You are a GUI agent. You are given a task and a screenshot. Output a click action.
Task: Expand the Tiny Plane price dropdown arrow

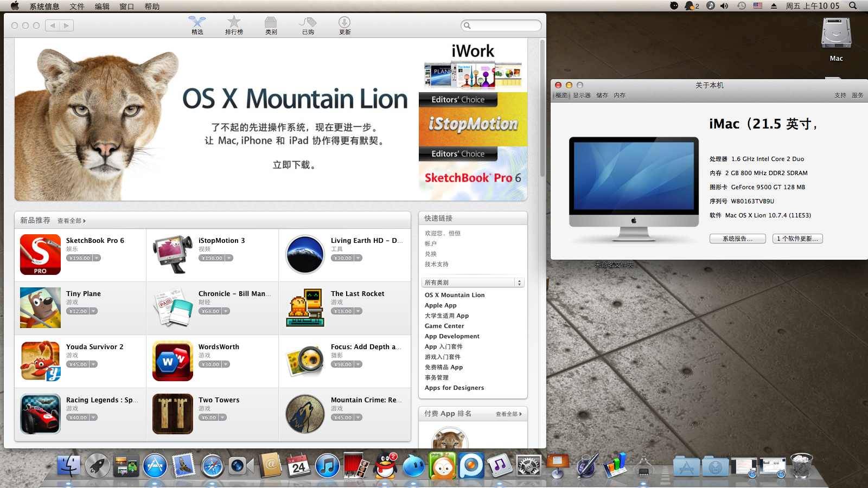click(93, 311)
